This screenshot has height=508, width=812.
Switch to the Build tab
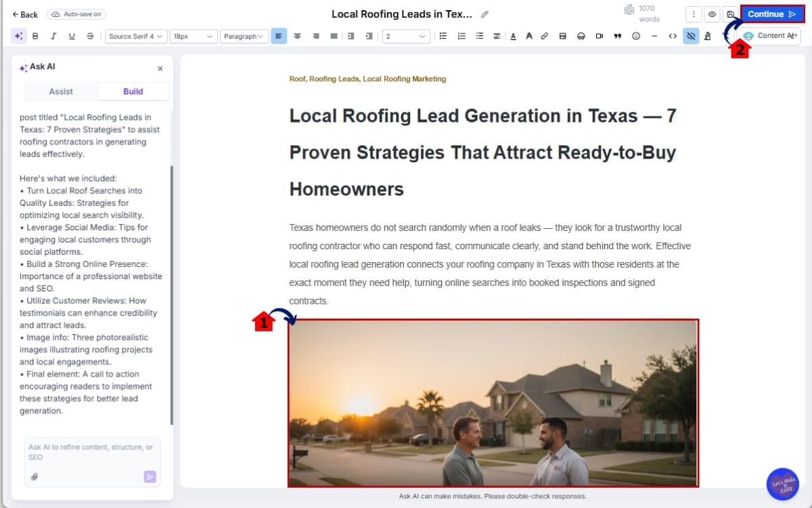pyautogui.click(x=133, y=91)
